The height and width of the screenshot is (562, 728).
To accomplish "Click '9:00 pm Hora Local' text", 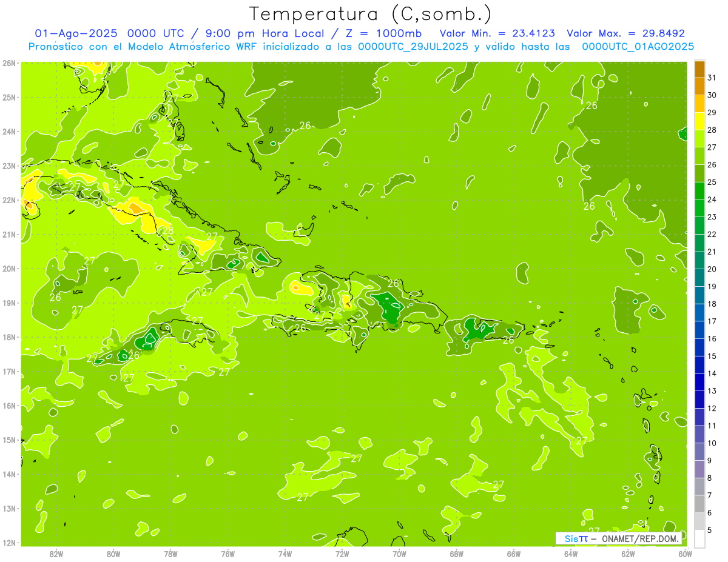I will (x=266, y=33).
